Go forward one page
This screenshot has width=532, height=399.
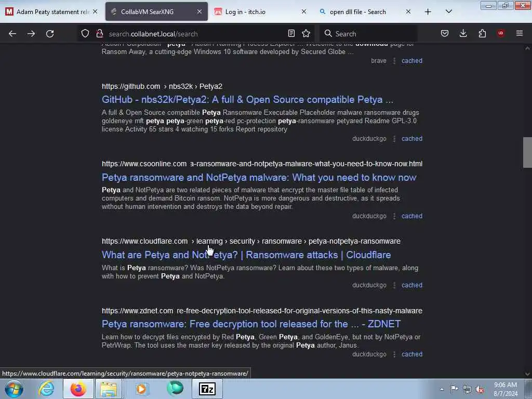click(x=31, y=34)
